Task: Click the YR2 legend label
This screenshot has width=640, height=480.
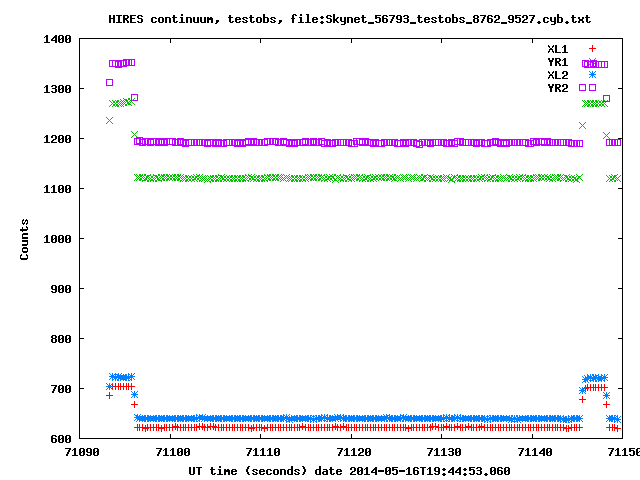Action: (558, 88)
